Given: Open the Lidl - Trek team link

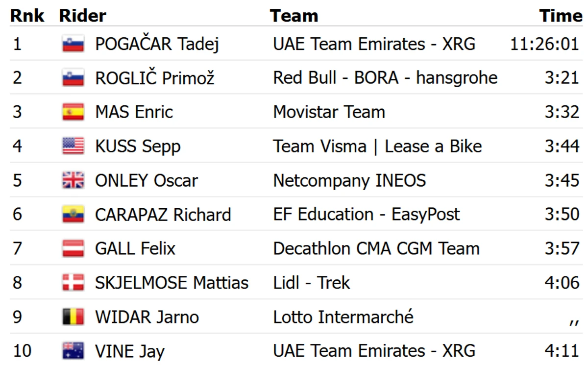Looking at the screenshot, I should point(312,283).
